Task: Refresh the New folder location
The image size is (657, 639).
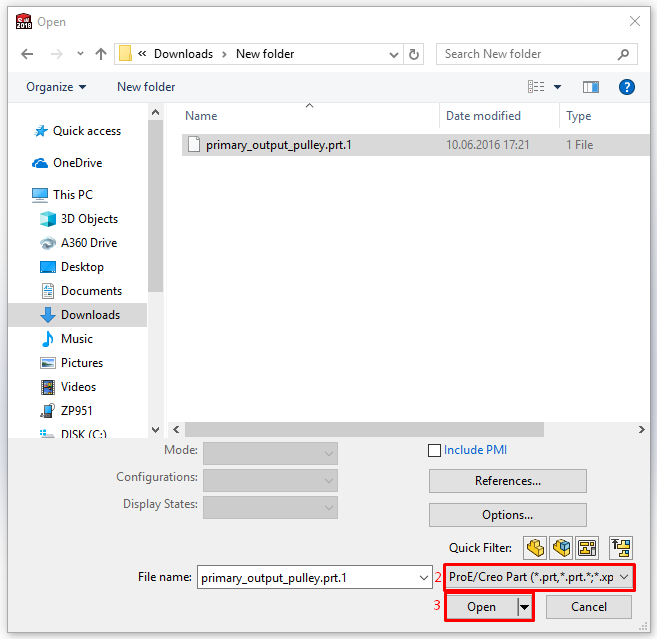Action: tap(415, 54)
